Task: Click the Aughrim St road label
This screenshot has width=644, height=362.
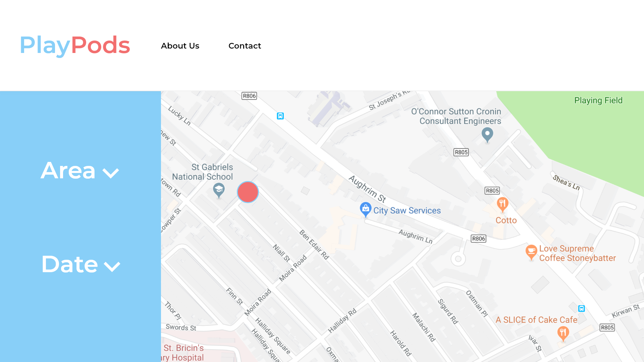Action: [367, 189]
